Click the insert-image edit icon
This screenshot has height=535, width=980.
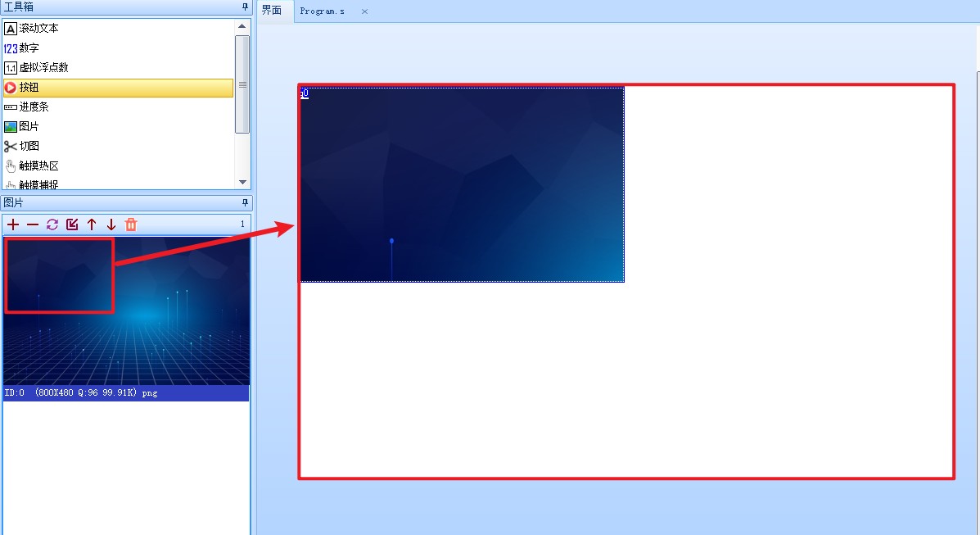[72, 224]
